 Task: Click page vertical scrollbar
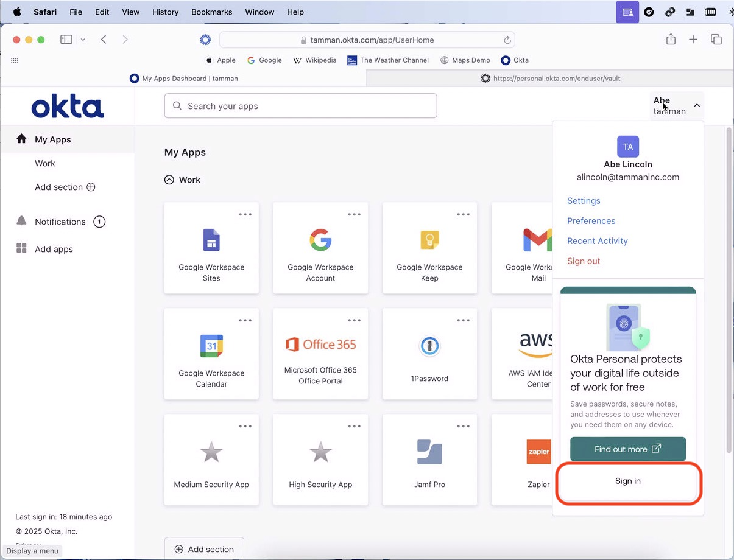(x=729, y=291)
